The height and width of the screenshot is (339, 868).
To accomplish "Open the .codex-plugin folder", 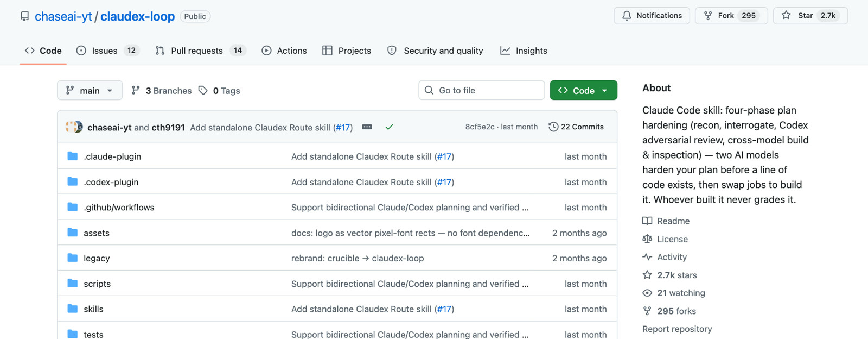I will point(111,182).
